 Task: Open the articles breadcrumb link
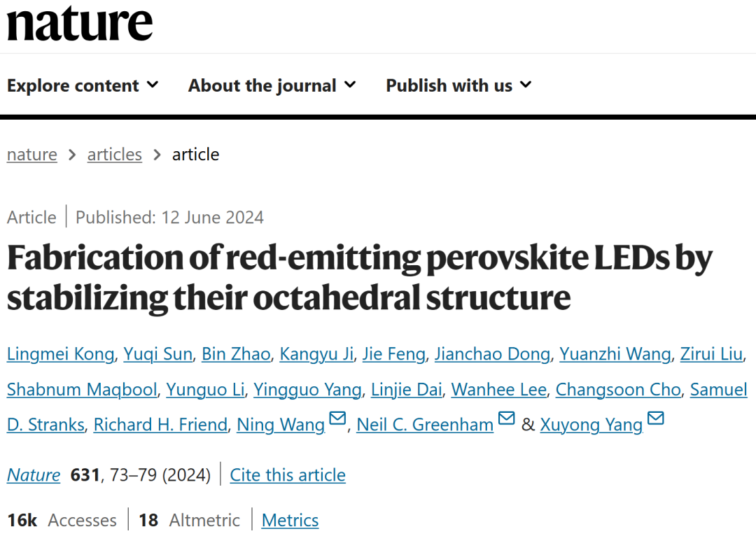pyautogui.click(x=115, y=154)
